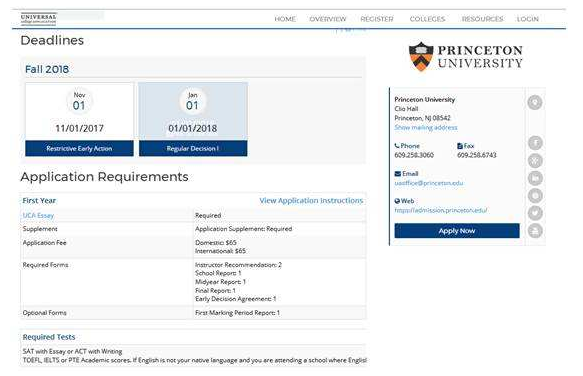Click the Universal College Application logo
Screen dimensions: 583x376
point(38,19)
